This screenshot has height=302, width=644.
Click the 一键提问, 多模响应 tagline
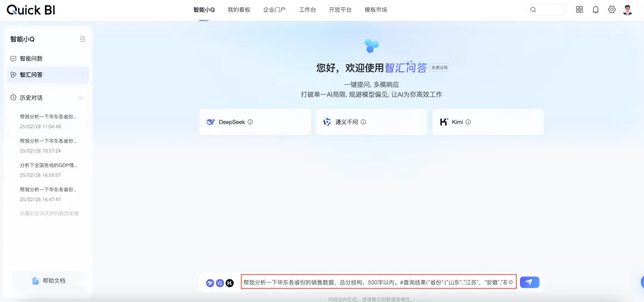(371, 85)
